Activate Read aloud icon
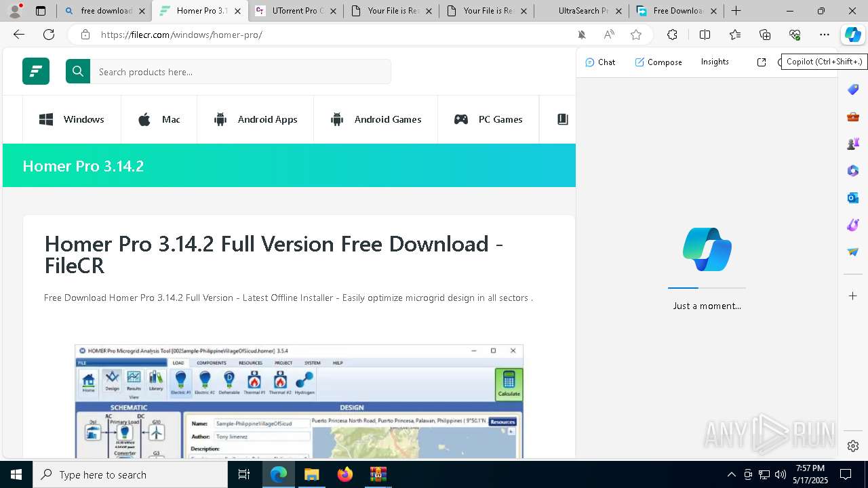868x488 pixels. [x=609, y=35]
